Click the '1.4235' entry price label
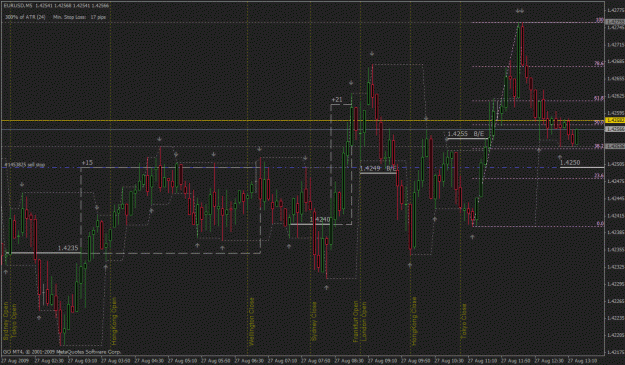The height and width of the screenshot is (365, 625). [x=68, y=248]
